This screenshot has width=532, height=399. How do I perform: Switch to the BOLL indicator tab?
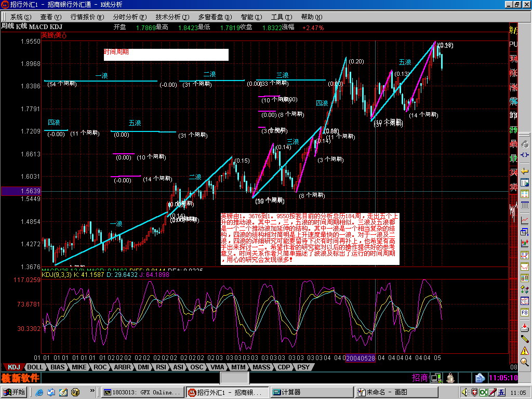point(35,367)
